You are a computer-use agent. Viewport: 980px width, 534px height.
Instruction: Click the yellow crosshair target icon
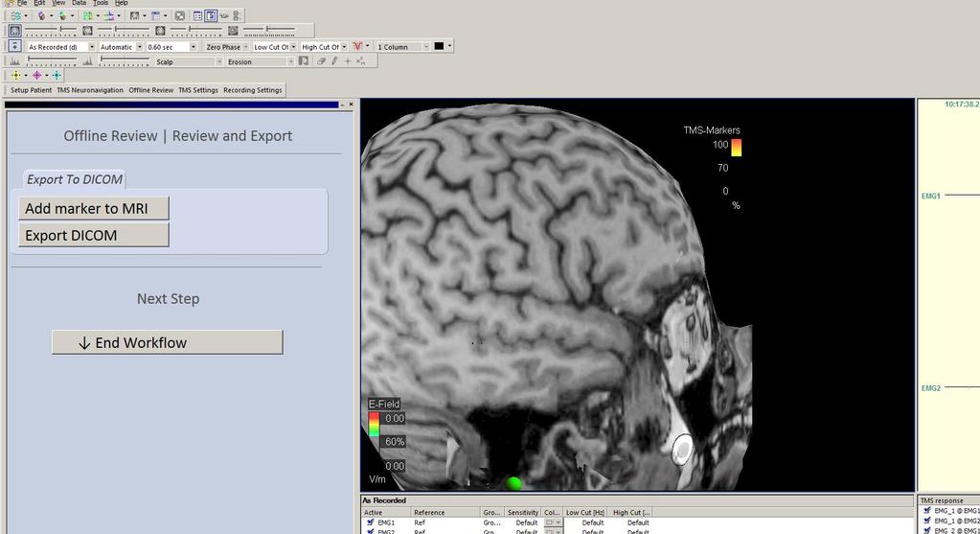click(x=15, y=75)
